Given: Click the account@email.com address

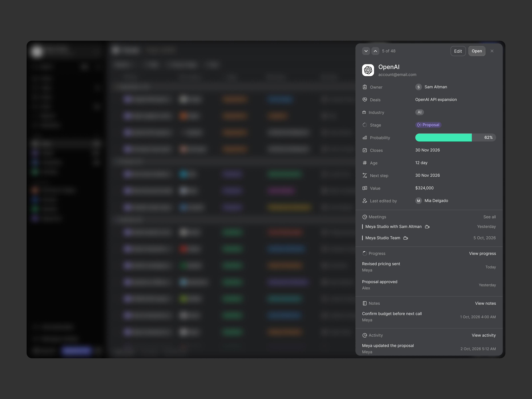Looking at the screenshot, I should (397, 74).
